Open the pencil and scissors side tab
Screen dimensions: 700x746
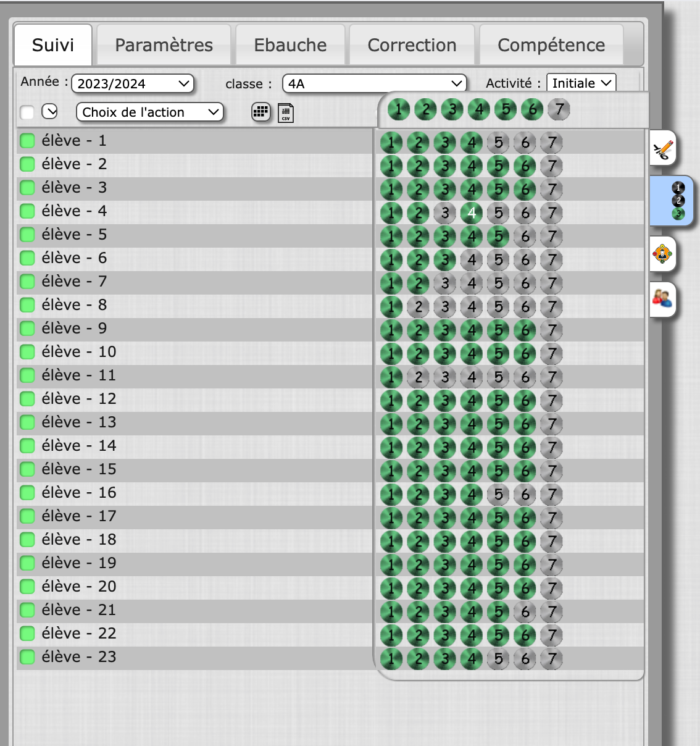click(663, 149)
